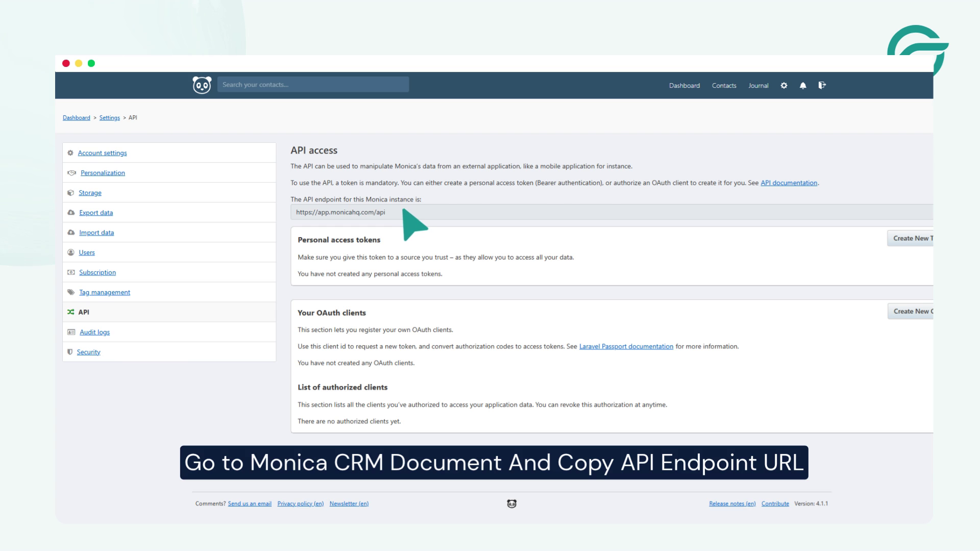This screenshot has width=980, height=551.
Task: Create a new OAuth client
Action: coord(910,311)
